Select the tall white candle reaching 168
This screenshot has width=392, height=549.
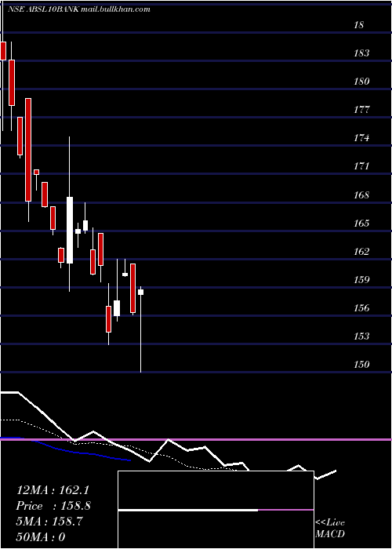click(70, 230)
